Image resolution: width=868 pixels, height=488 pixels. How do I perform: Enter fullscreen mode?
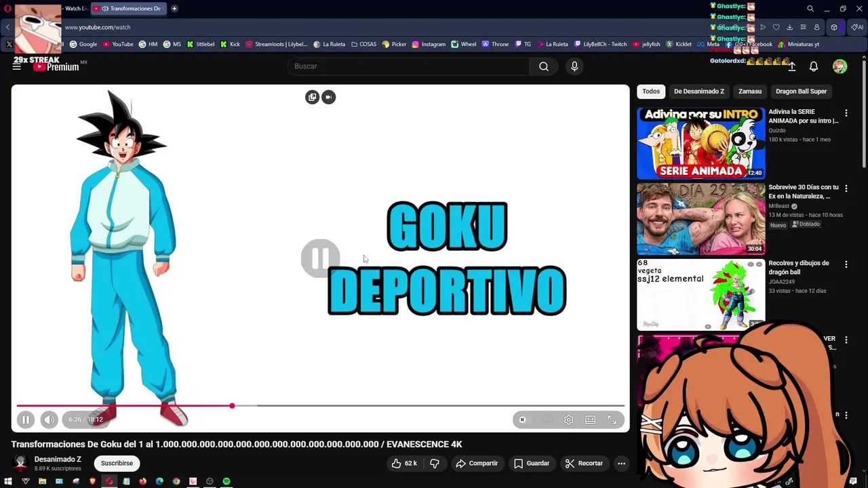click(612, 420)
